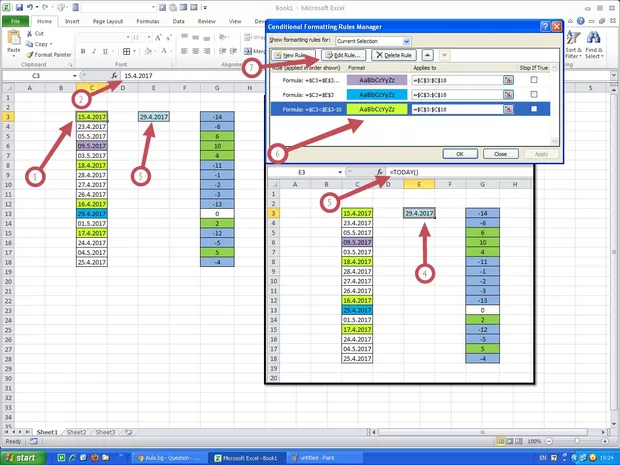Click range selector icon for highlighted third rule

click(508, 110)
